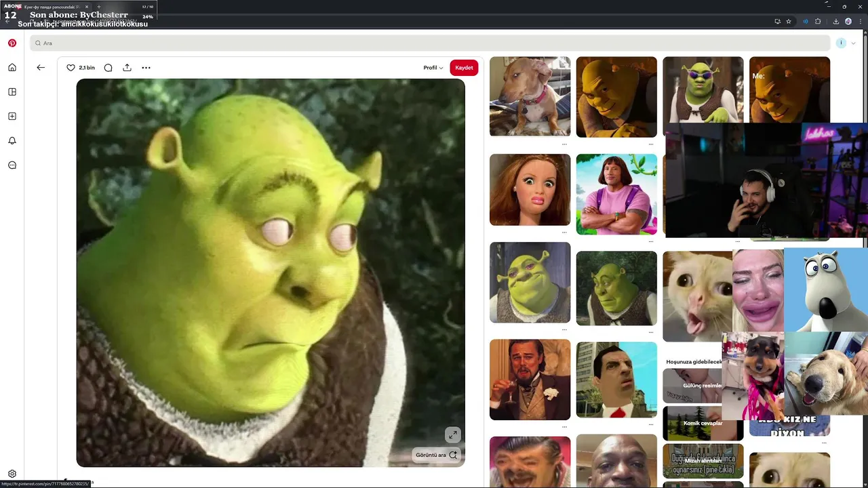
Task: Open the Pinterest logo home link
Action: pos(12,43)
